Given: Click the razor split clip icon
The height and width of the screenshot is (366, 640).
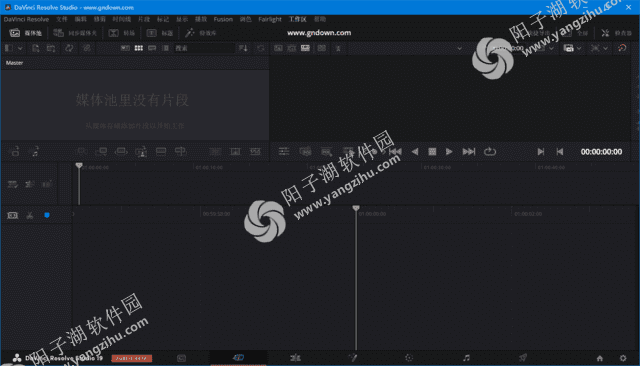Looking at the screenshot, I should (x=30, y=215).
